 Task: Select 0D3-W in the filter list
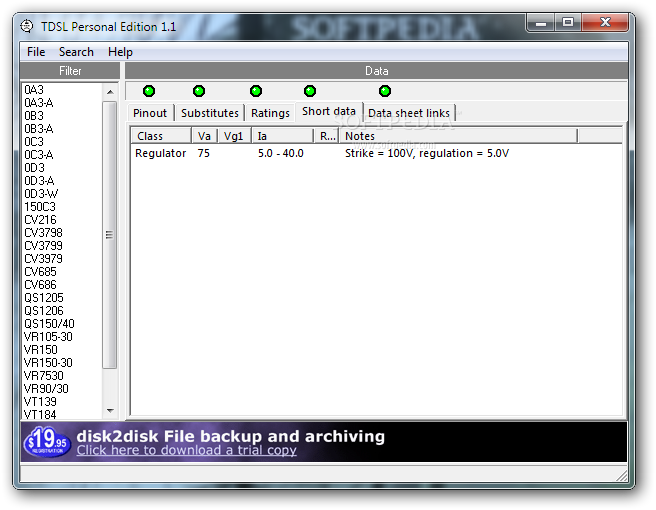pyautogui.click(x=41, y=193)
